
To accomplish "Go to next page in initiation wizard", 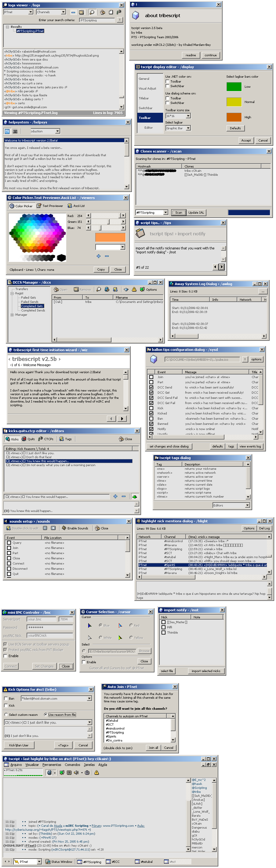I will tap(122, 418).
